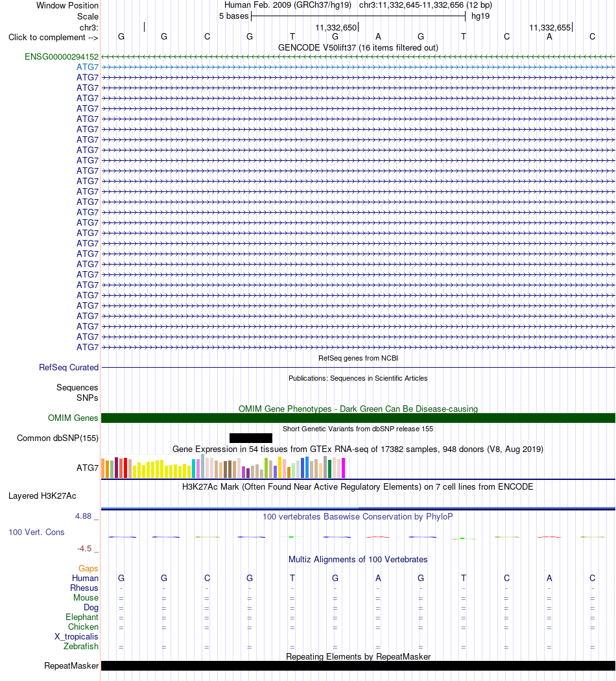The width and height of the screenshot is (616, 681).
Task: Select the Chicken species label
Action: (84, 627)
